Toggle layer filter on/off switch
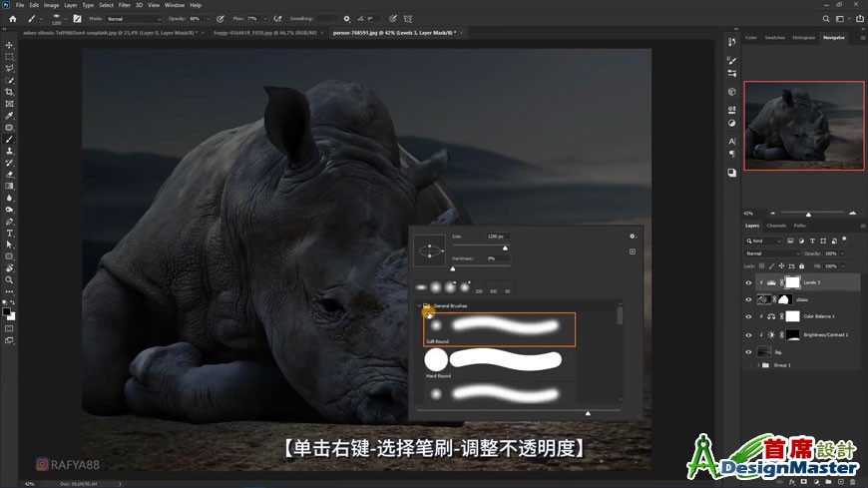This screenshot has height=488, width=868. pyautogui.click(x=844, y=240)
